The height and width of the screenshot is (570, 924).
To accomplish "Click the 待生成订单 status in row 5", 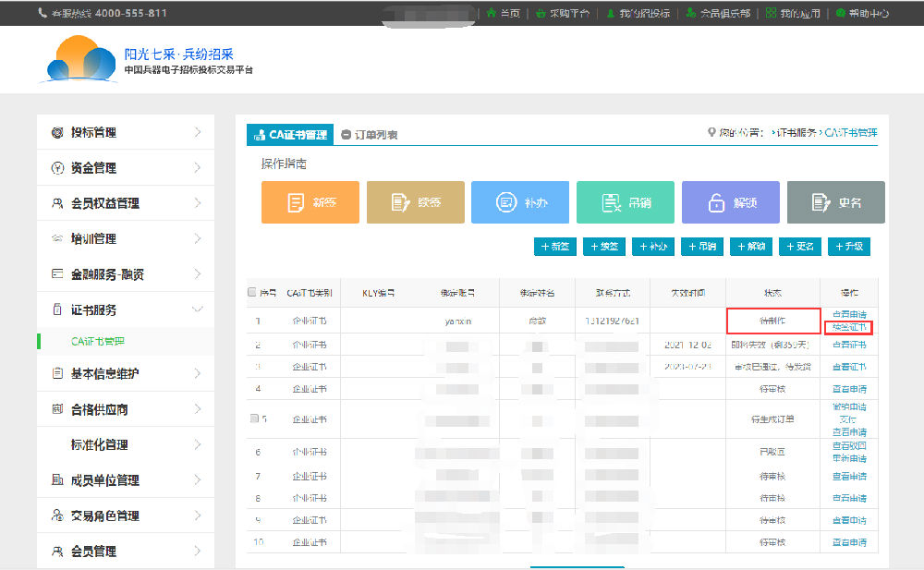I will click(772, 419).
